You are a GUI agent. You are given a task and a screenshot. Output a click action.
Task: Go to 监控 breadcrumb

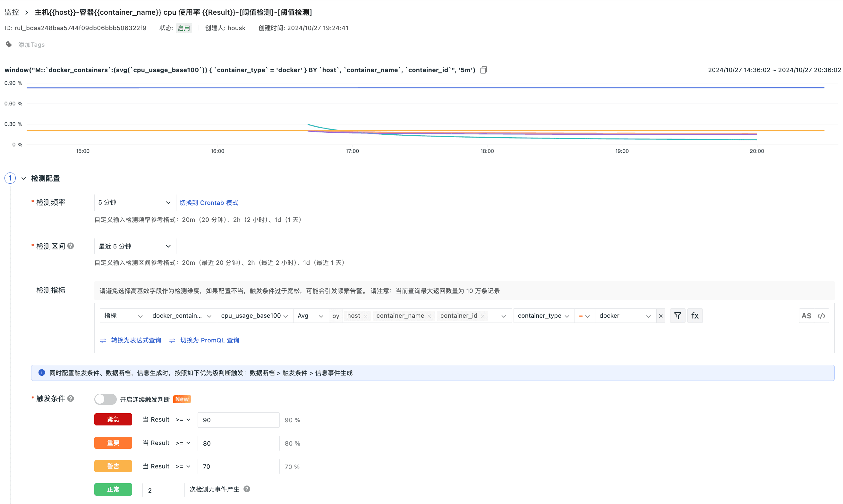(x=12, y=12)
